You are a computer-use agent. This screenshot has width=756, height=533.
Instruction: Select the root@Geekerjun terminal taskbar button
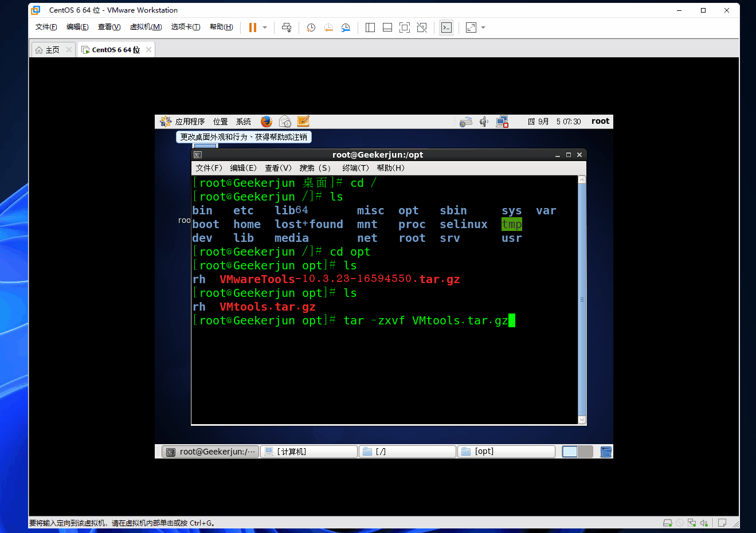[210, 452]
